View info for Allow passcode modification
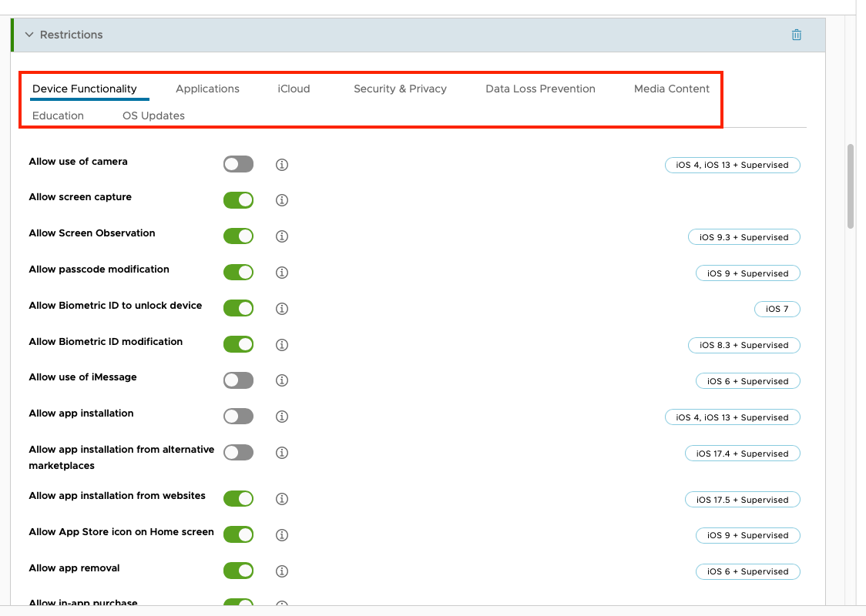The image size is (866, 616). click(x=282, y=273)
